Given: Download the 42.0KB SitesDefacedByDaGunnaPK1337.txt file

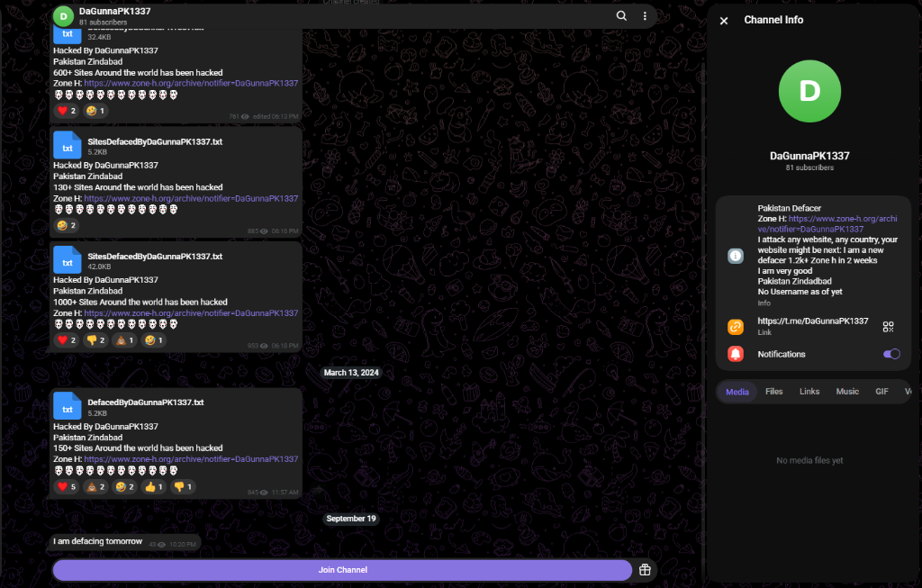Looking at the screenshot, I should 67,260.
